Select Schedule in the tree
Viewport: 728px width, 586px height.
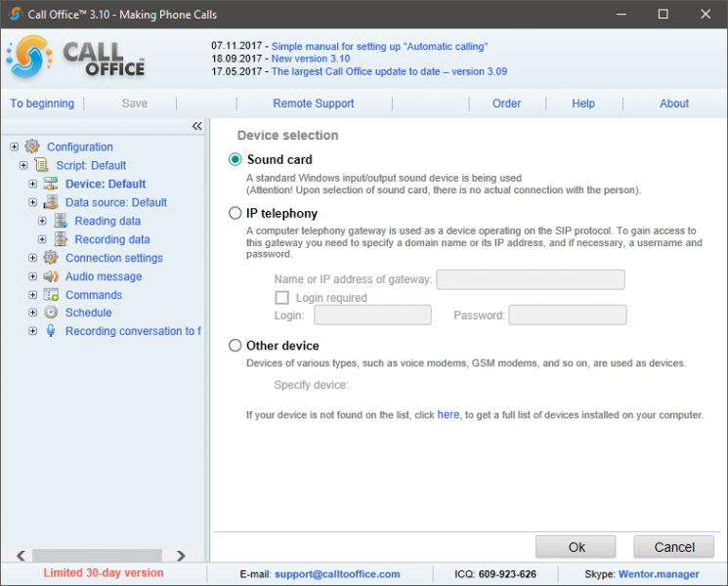pos(88,313)
